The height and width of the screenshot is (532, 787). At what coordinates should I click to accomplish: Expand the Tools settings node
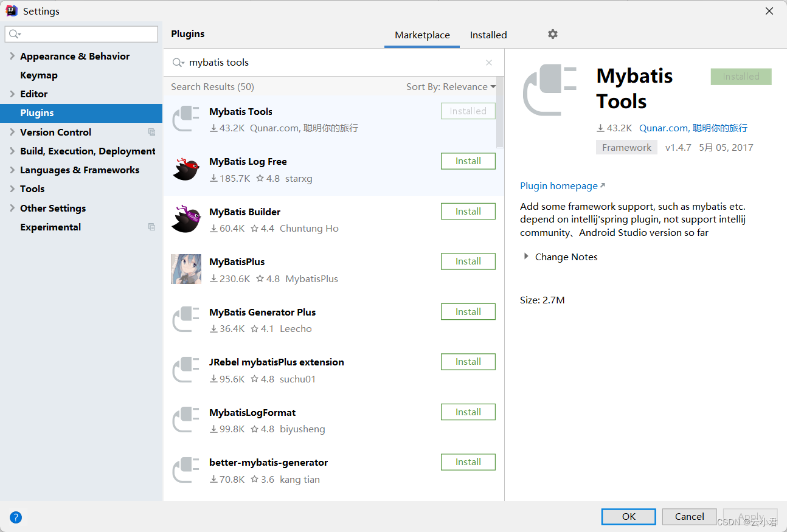tap(12, 188)
